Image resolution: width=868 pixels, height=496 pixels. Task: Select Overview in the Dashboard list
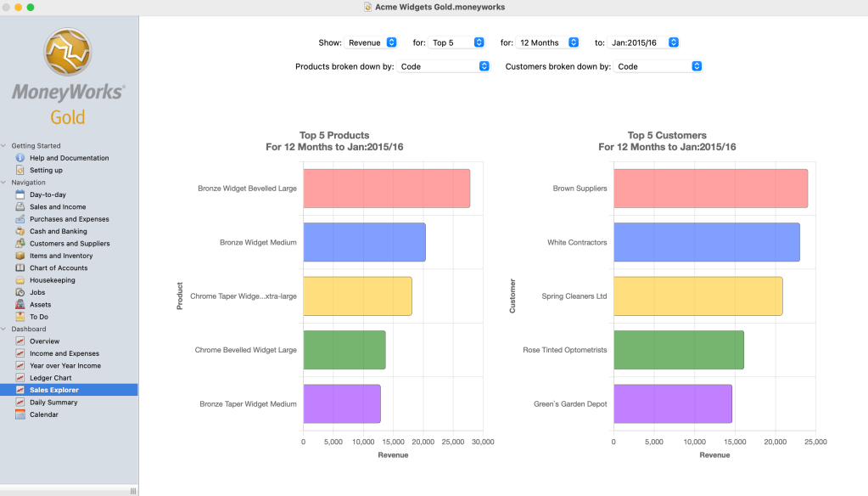pos(44,341)
